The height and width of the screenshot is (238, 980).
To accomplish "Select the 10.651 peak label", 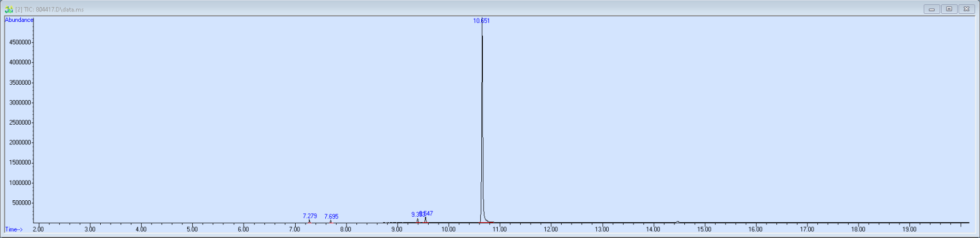I will tap(482, 21).
